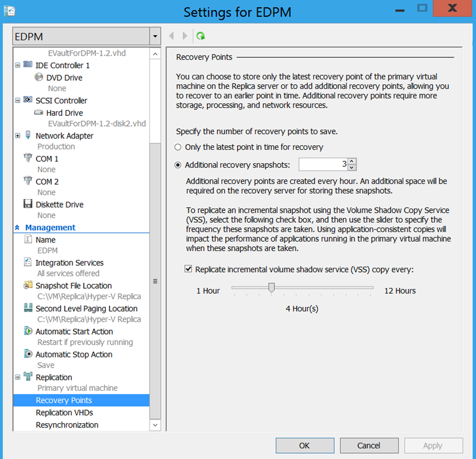Viewport: 476px width, 459px height.
Task: Click the VSS frequency slider thumb
Action: (x=271, y=287)
